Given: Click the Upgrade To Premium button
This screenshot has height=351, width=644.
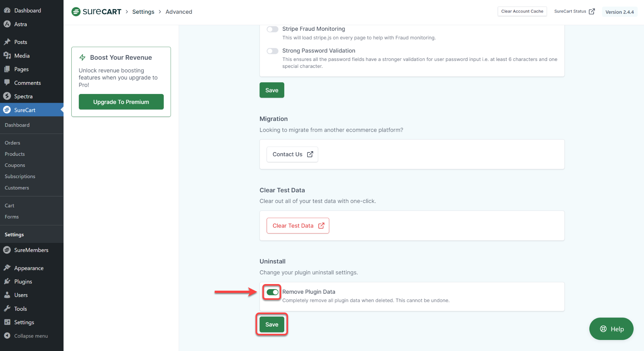Looking at the screenshot, I should (121, 101).
